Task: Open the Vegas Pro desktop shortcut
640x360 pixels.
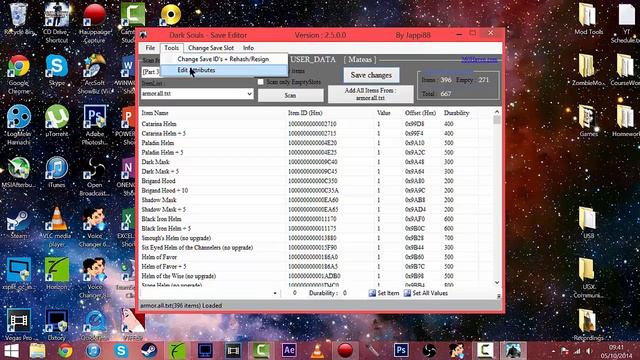Action: pyautogui.click(x=18, y=325)
